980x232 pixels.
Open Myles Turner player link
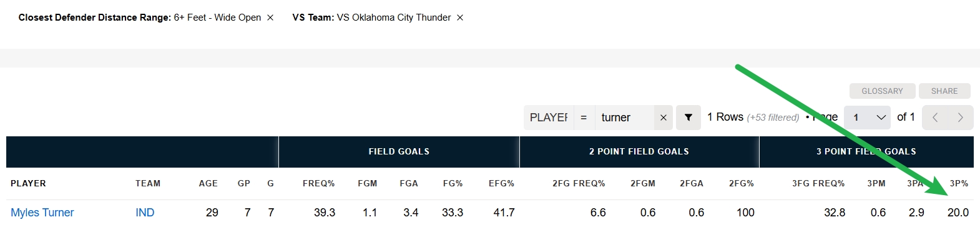(42, 213)
